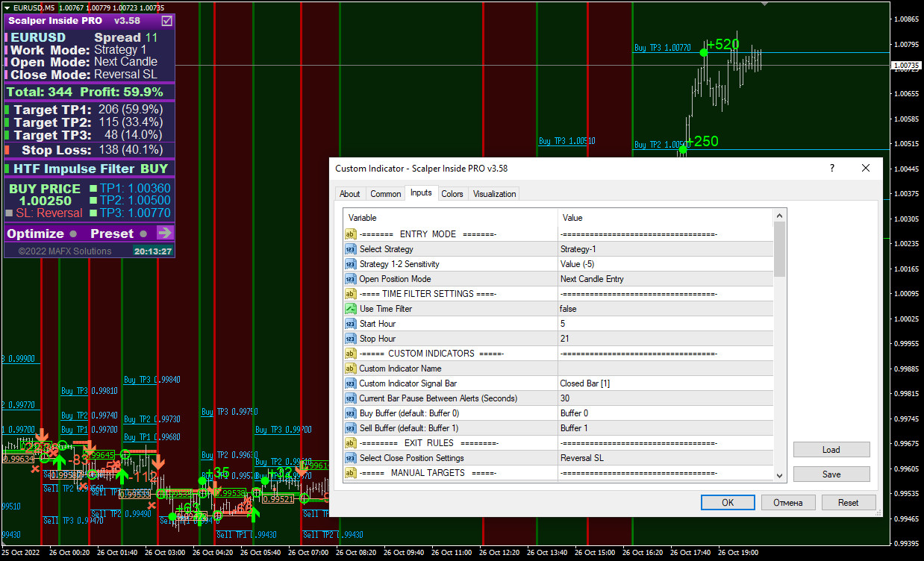Click the ab icon of MANUAL TARGETS header
This screenshot has height=561, width=924.
pyautogui.click(x=350, y=473)
